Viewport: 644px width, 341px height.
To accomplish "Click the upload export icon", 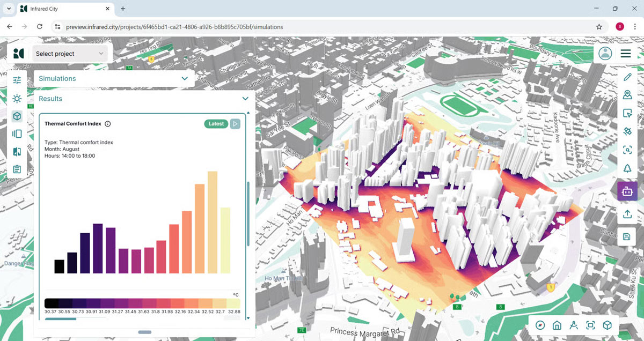I will [627, 214].
